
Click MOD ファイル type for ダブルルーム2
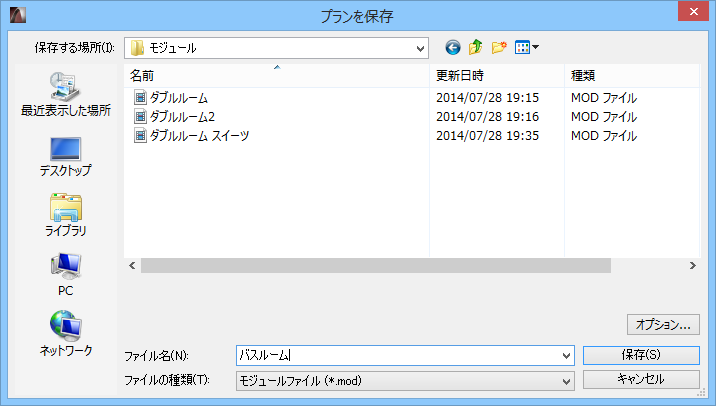coord(604,117)
